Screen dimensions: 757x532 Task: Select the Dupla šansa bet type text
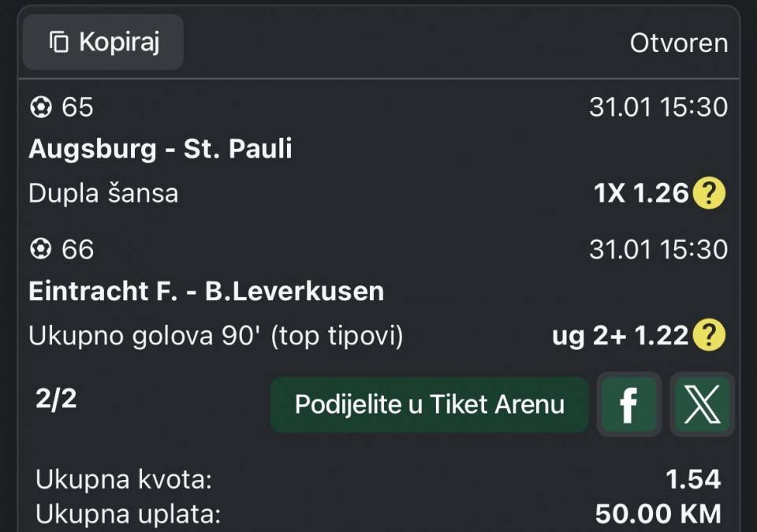103,193
